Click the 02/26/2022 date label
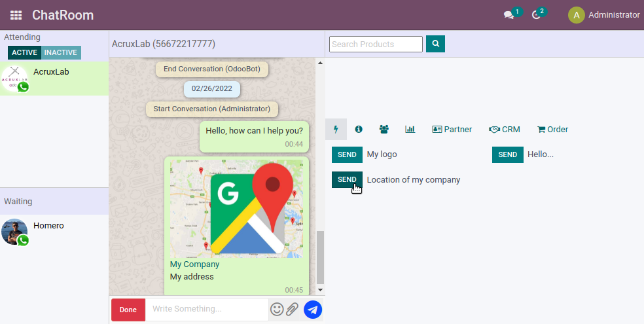This screenshot has width=644, height=324. point(212,89)
